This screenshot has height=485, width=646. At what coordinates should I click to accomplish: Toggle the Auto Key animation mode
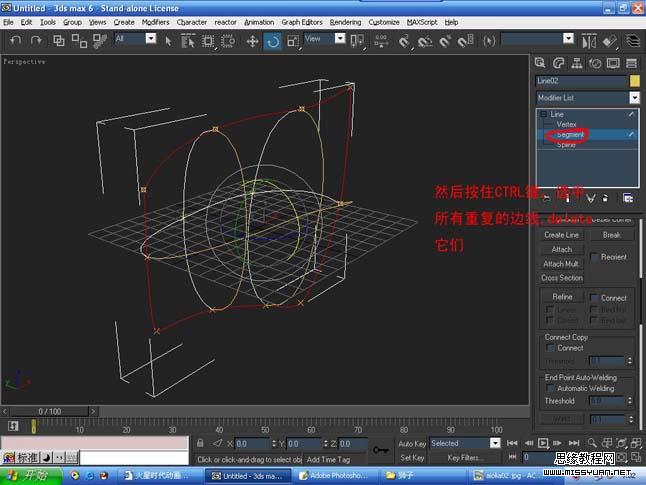[412, 443]
